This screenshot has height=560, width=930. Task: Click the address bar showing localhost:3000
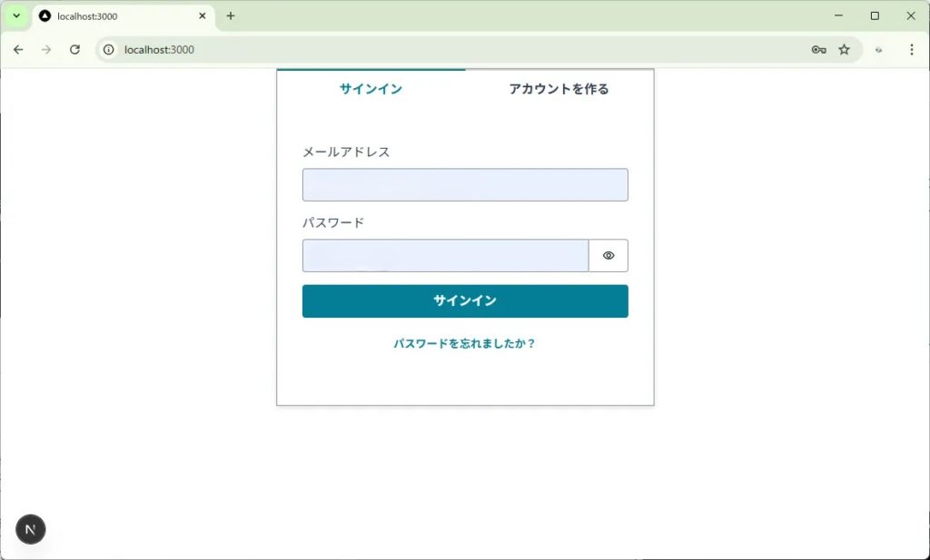click(454, 50)
